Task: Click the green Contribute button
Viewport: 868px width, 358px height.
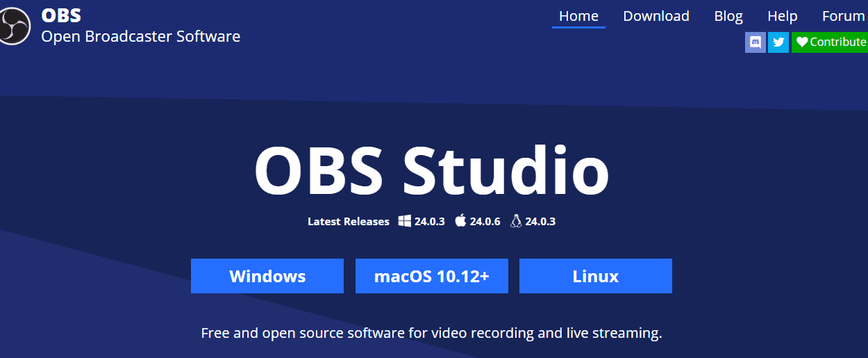Action: point(830,42)
